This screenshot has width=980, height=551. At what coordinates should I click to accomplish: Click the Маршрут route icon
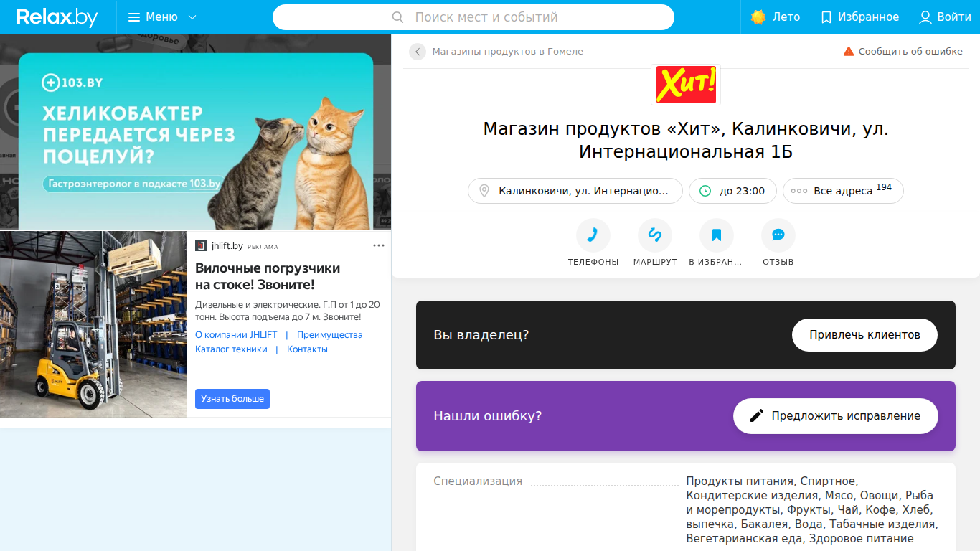[x=655, y=235]
